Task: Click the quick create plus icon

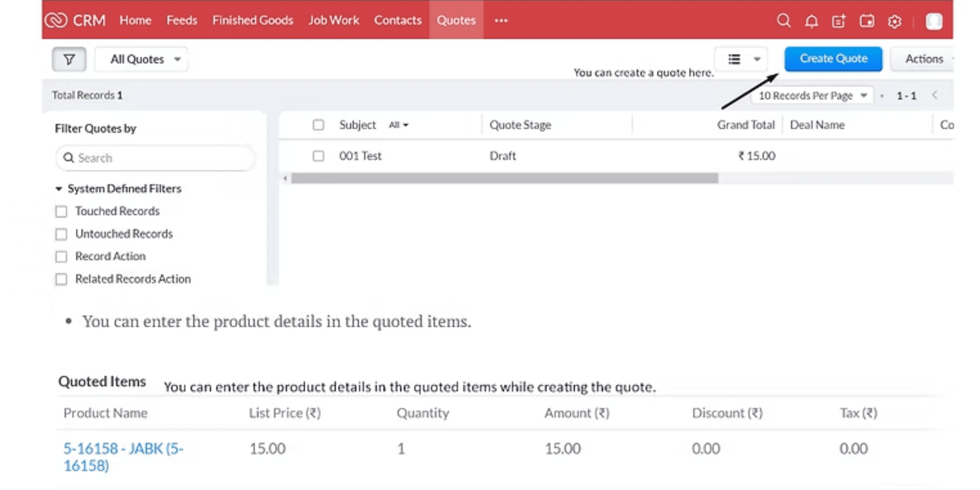Action: (x=839, y=21)
